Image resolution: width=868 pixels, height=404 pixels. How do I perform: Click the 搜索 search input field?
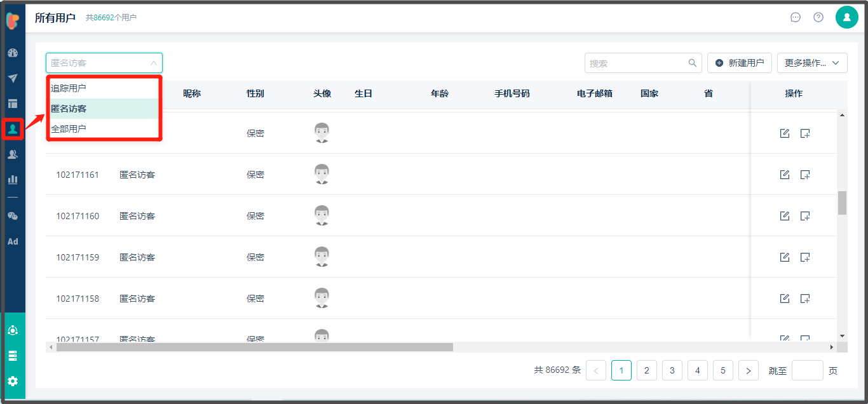tap(635, 63)
